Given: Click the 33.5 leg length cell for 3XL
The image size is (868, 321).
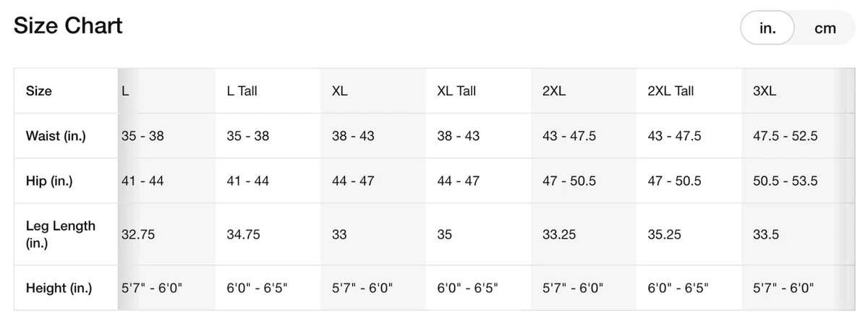Looking at the screenshot, I should (x=766, y=234).
